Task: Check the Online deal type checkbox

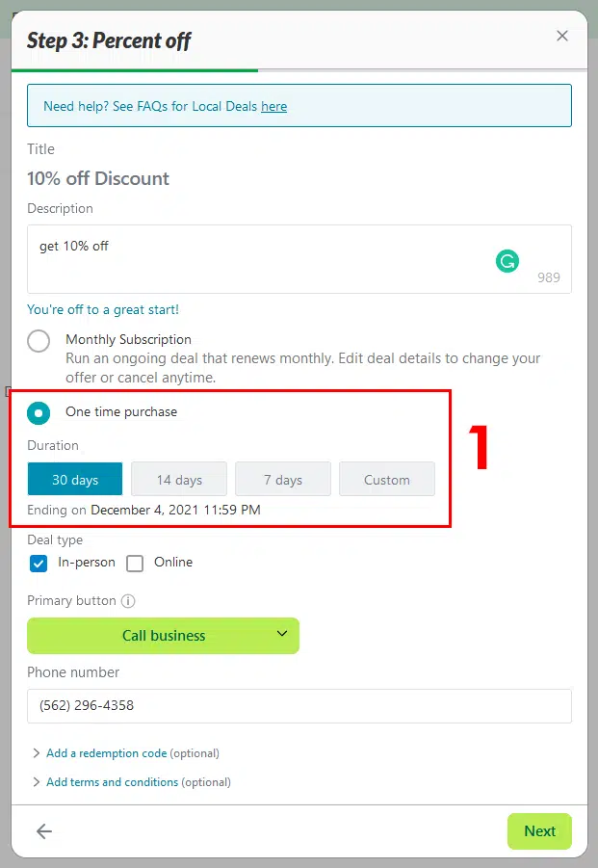Action: pyautogui.click(x=135, y=564)
